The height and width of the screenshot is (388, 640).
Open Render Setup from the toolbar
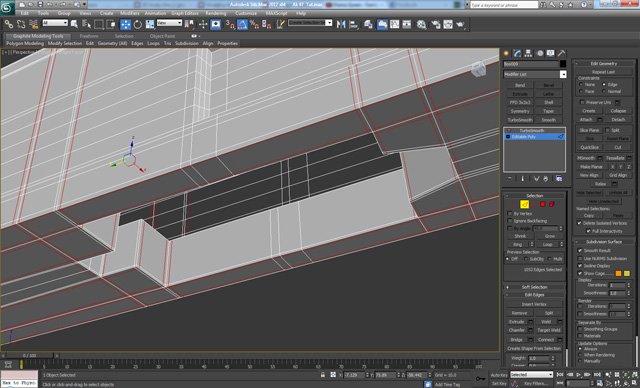(436, 24)
